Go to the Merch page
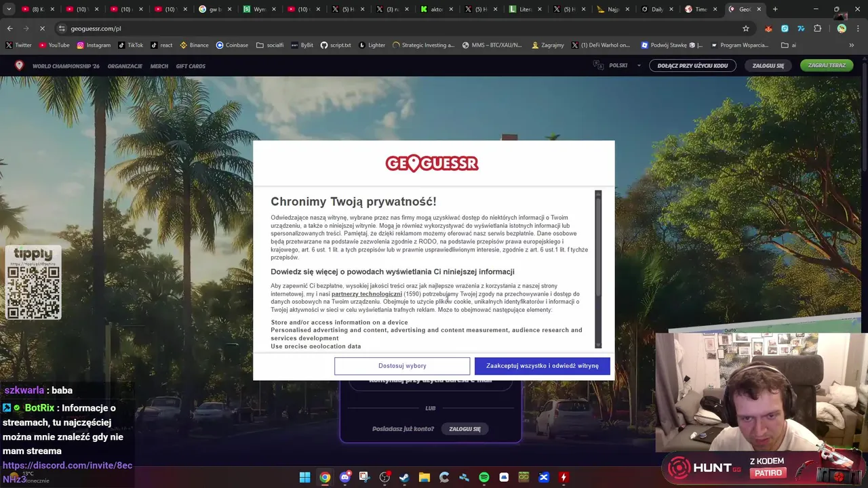The image size is (868, 488). point(159,66)
